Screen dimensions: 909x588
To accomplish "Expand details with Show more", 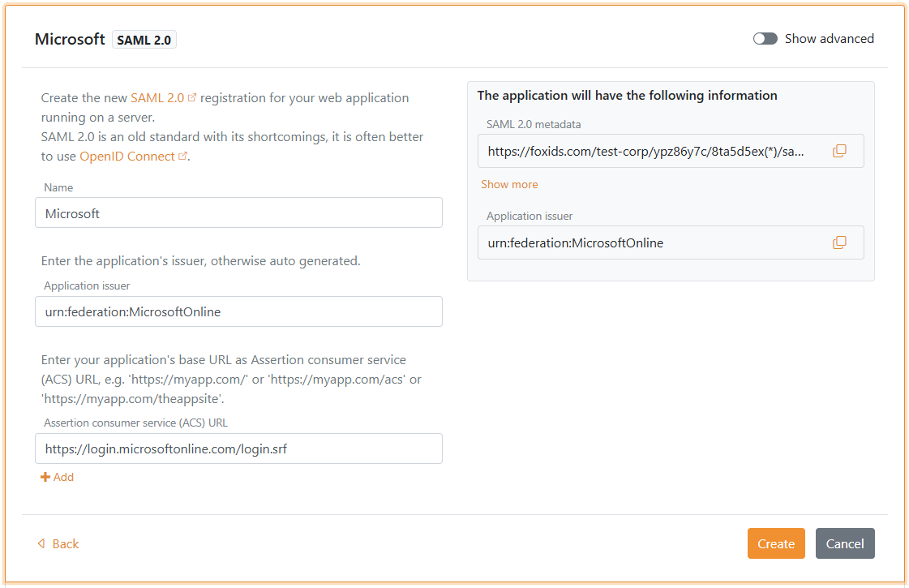I will tap(509, 184).
